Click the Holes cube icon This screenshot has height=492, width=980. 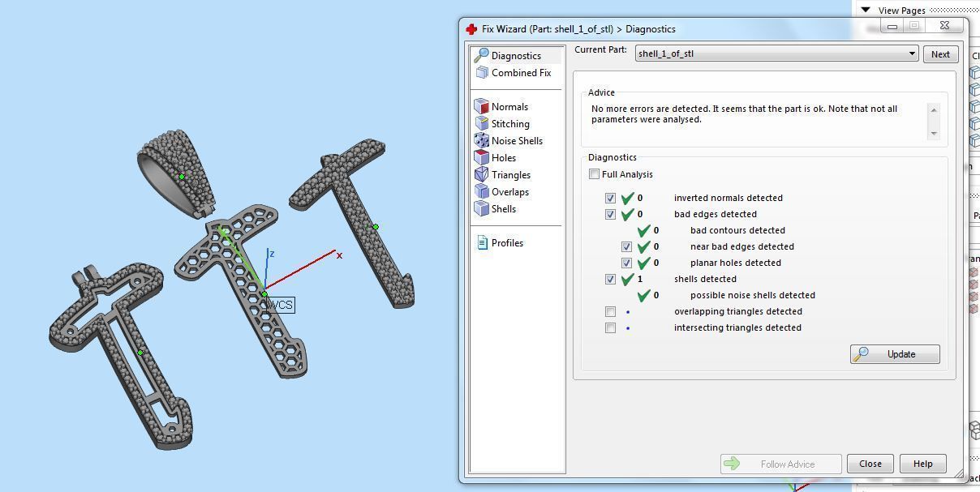click(481, 157)
